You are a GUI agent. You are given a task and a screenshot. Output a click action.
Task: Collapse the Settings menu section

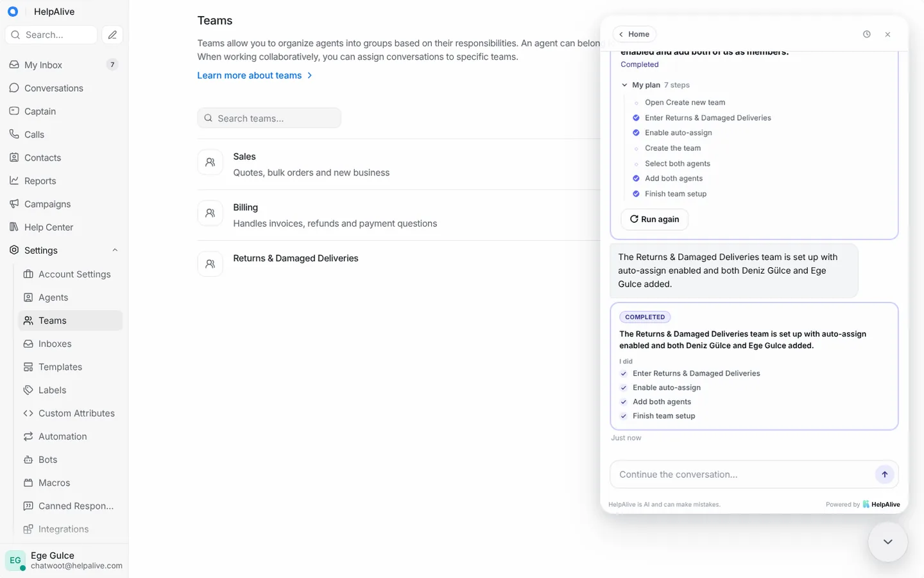tap(115, 250)
